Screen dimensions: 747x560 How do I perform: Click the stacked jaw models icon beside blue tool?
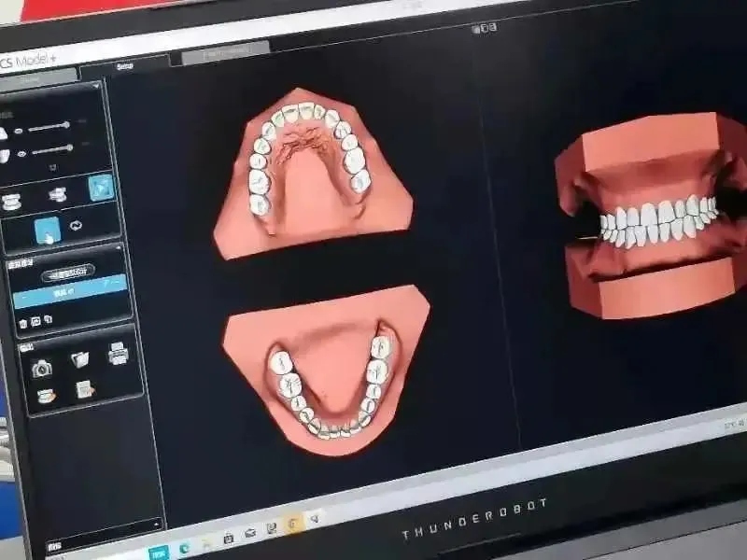(x=57, y=195)
